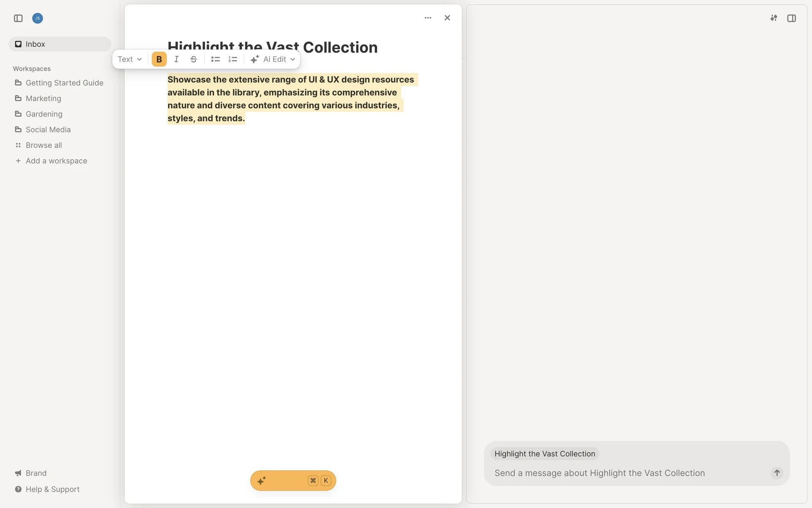Open Help & Support
The width and height of the screenshot is (812, 508).
(52, 489)
